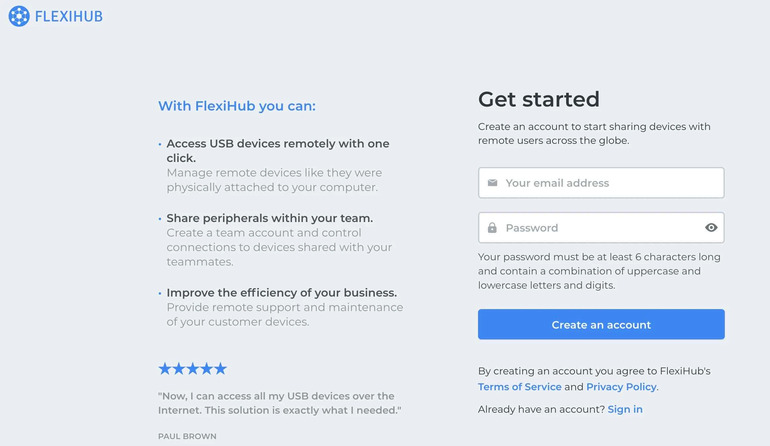
Task: Select the Get started heading
Action: click(x=538, y=99)
